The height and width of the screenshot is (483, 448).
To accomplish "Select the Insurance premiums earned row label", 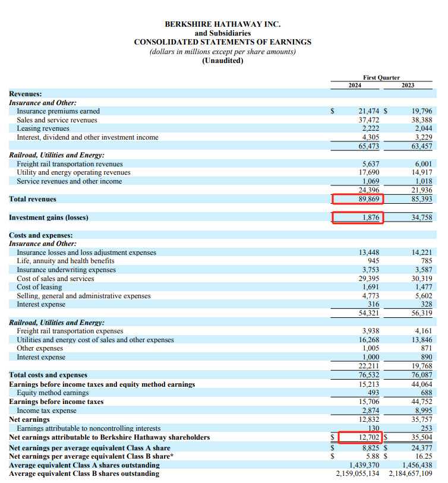I will (58, 111).
